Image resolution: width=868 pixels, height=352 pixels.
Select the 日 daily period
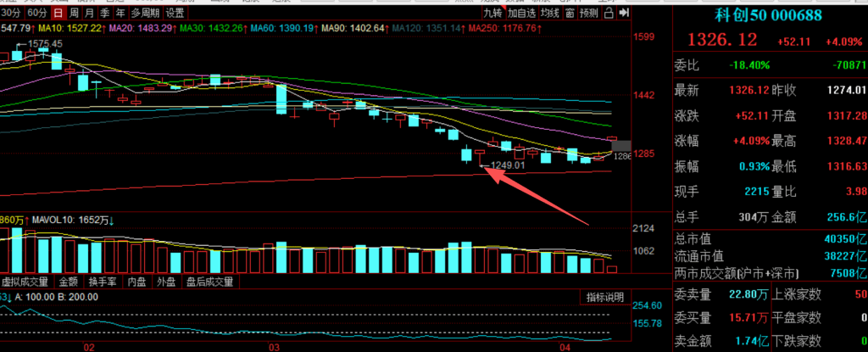pyautogui.click(x=58, y=14)
